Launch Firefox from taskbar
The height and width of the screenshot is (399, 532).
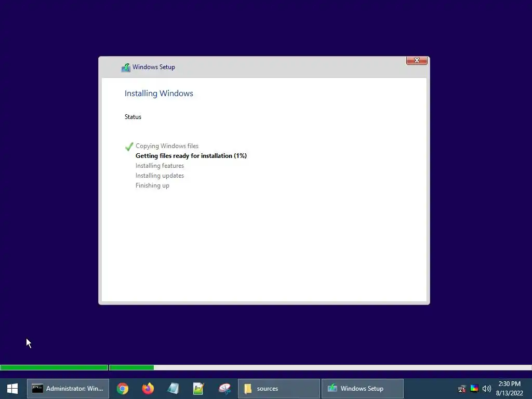coord(148,389)
